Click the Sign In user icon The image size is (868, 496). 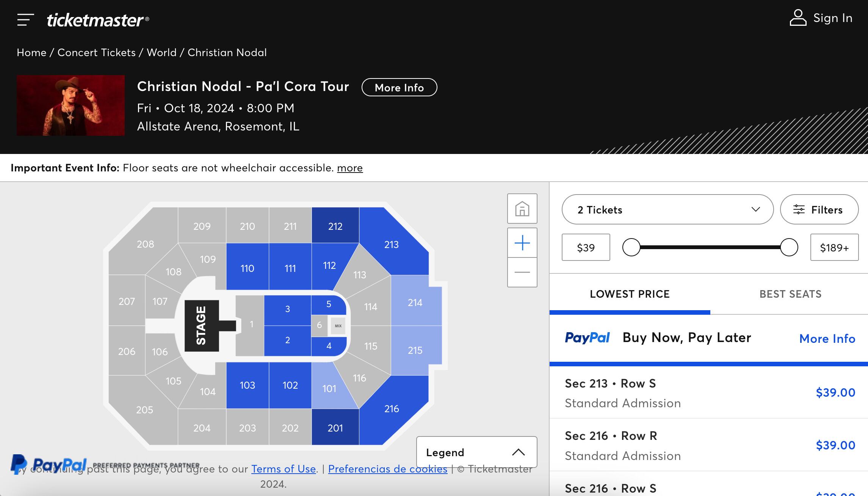tap(798, 18)
